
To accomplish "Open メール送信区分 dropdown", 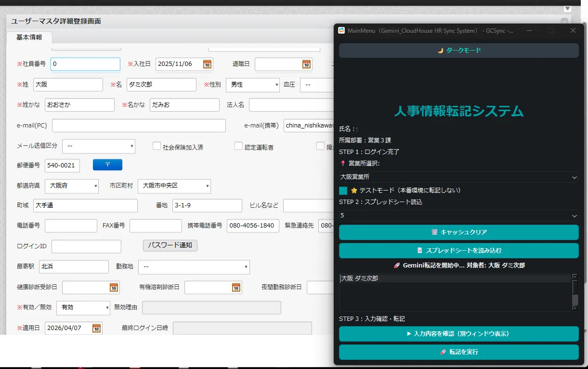I will point(99,146).
